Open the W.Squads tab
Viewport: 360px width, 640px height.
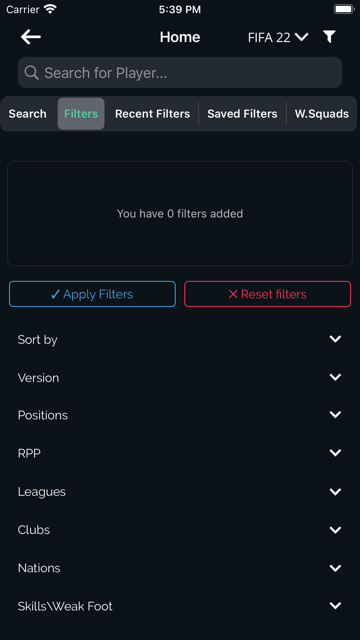322,114
